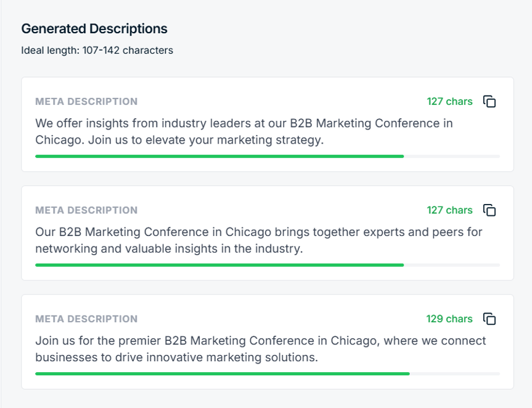This screenshot has width=532, height=408.
Task: Select the 'Our B2B Marketing Conference' description text
Action: pyautogui.click(x=258, y=240)
